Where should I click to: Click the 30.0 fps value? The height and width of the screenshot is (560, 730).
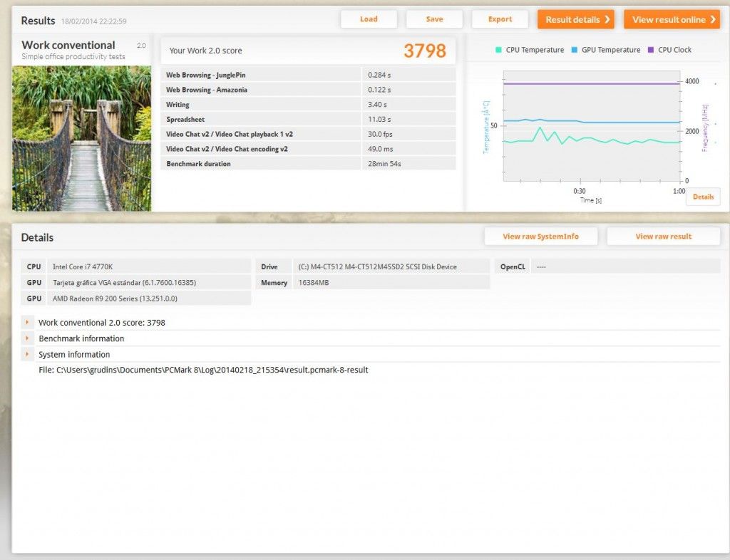coord(381,134)
